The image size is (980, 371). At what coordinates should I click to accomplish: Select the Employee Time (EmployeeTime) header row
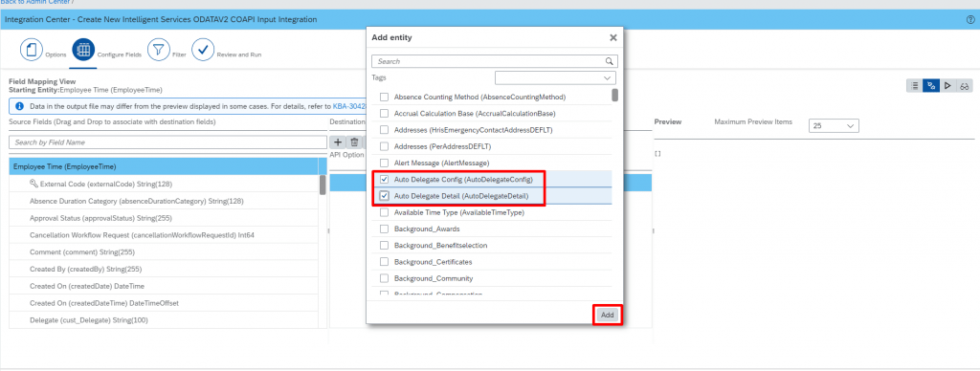coord(164,166)
